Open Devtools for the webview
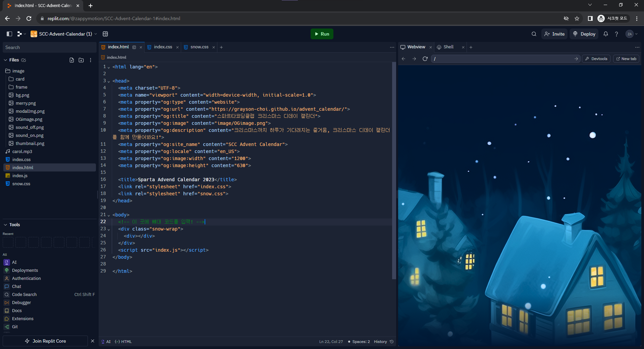Image resolution: width=644 pixels, height=349 pixels. point(596,59)
